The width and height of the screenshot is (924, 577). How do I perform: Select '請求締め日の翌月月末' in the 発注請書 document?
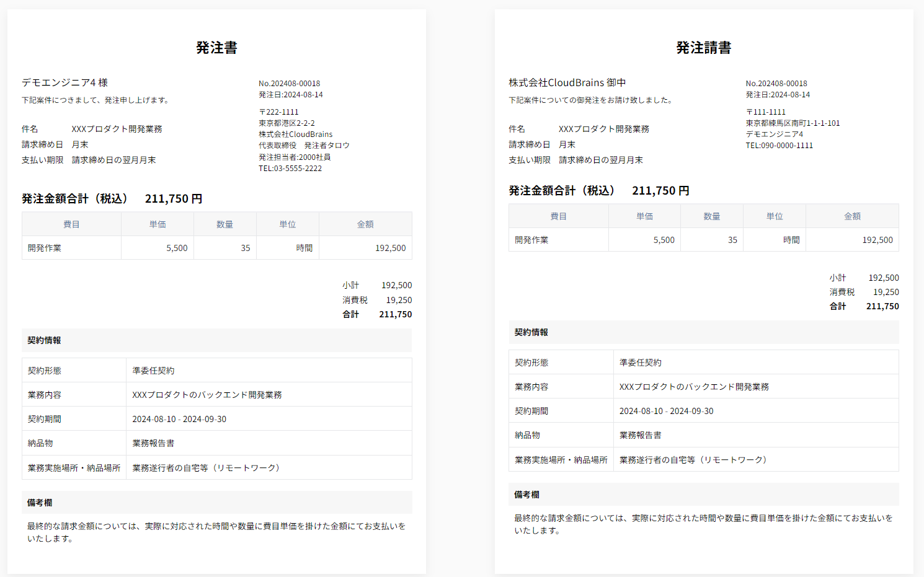coord(601,160)
